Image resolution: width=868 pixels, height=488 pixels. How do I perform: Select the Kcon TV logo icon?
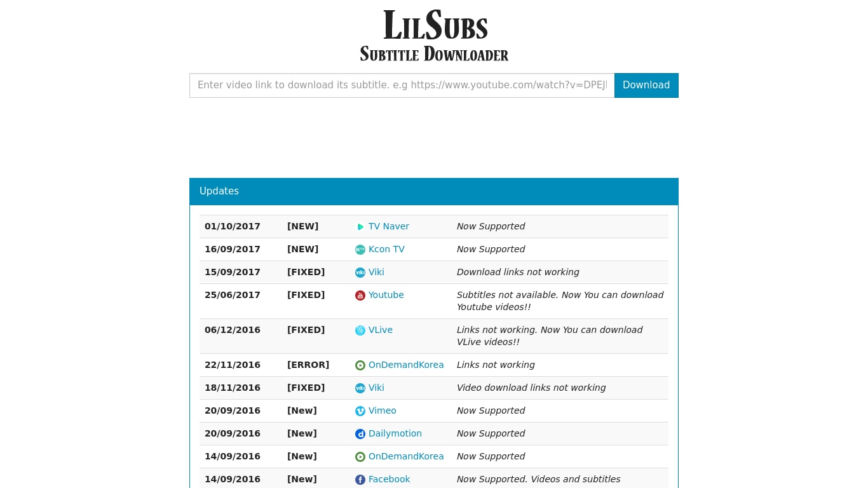[x=360, y=249]
